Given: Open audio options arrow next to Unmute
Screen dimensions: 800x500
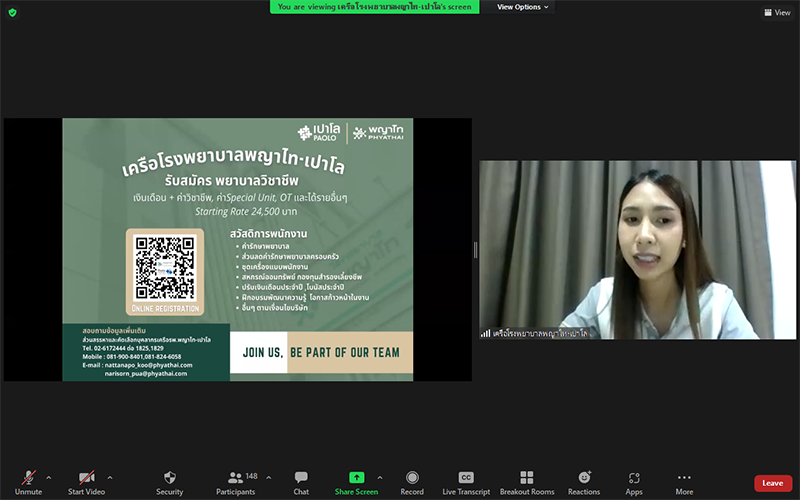Looking at the screenshot, I should [48, 478].
